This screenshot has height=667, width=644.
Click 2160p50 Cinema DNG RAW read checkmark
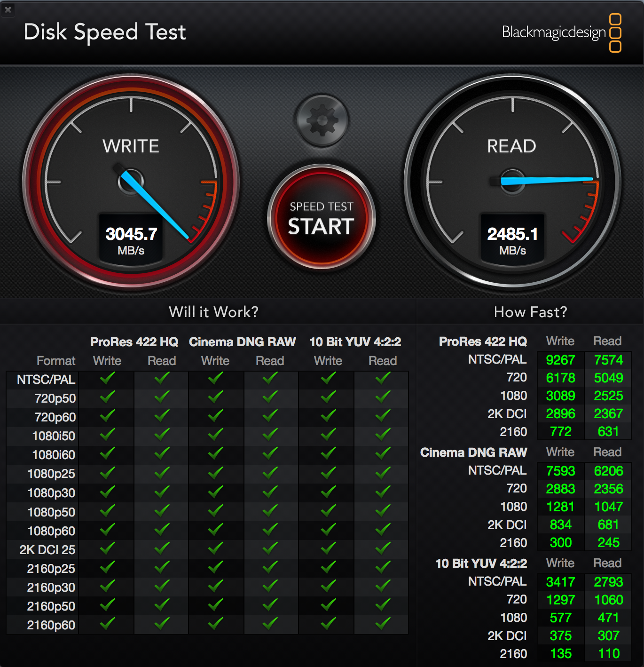coord(270,605)
